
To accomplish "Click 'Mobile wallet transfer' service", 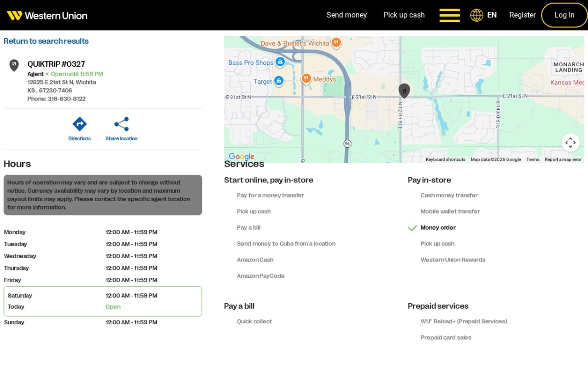I will (450, 211).
